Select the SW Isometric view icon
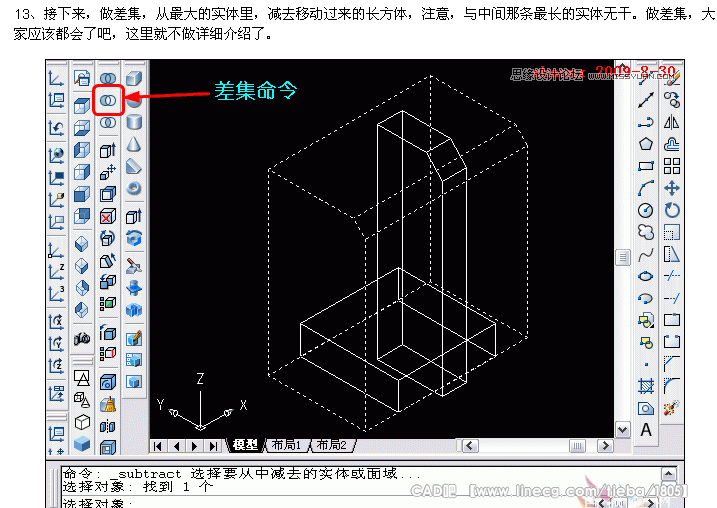Screen dimensions: 717x508 point(82,244)
